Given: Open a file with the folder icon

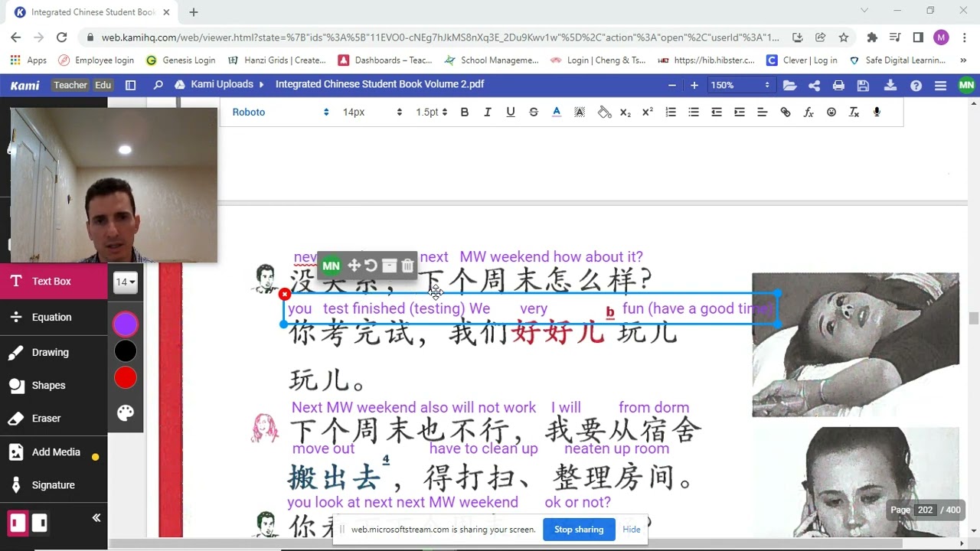Looking at the screenshot, I should tap(789, 86).
